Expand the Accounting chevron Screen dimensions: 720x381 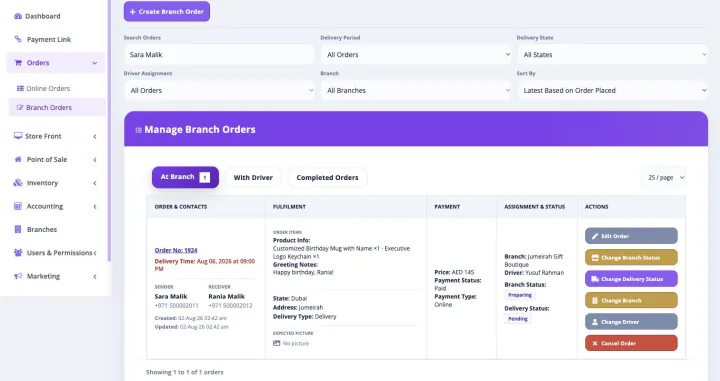pyautogui.click(x=95, y=207)
